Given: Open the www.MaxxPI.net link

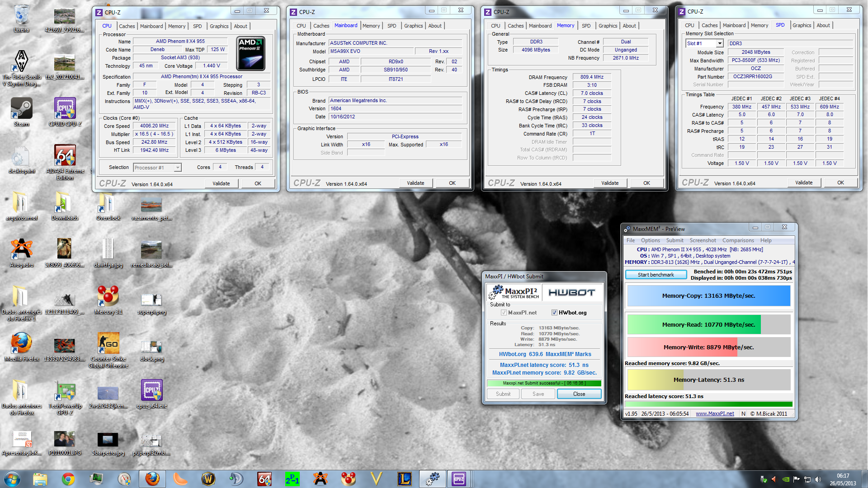Looking at the screenshot, I should point(715,413).
